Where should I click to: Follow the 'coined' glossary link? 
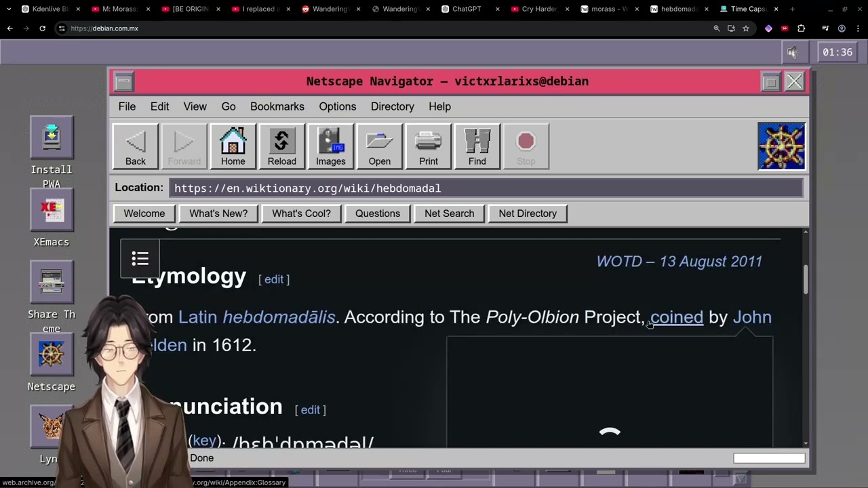point(677,317)
